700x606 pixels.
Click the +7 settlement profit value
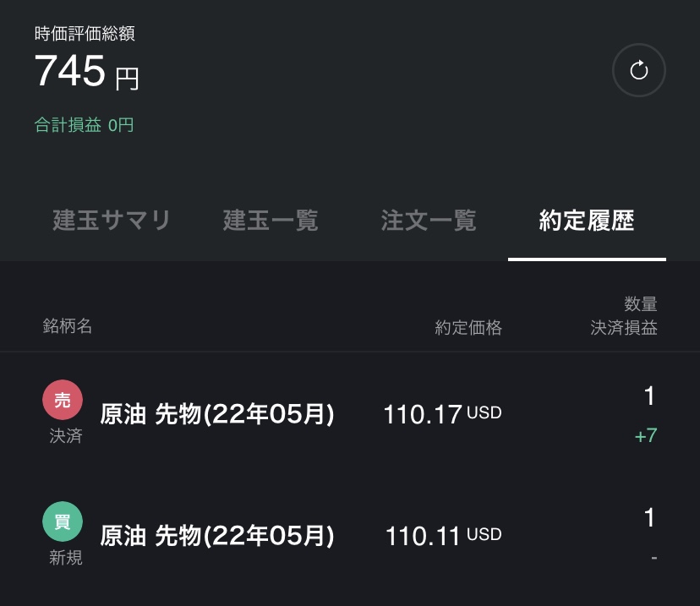pyautogui.click(x=645, y=436)
